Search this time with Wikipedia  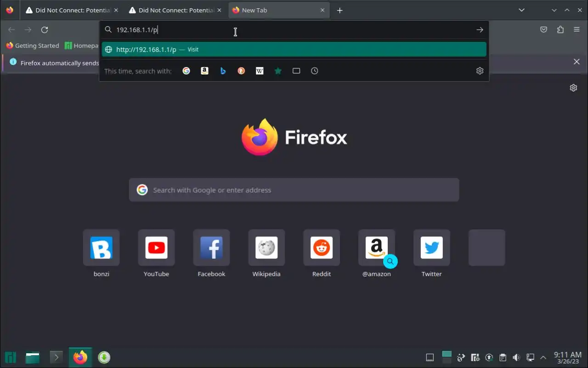coord(260,71)
